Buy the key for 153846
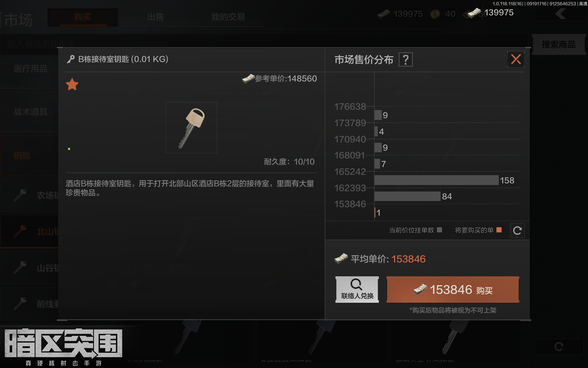Image resolution: width=588 pixels, height=368 pixels. 453,290
